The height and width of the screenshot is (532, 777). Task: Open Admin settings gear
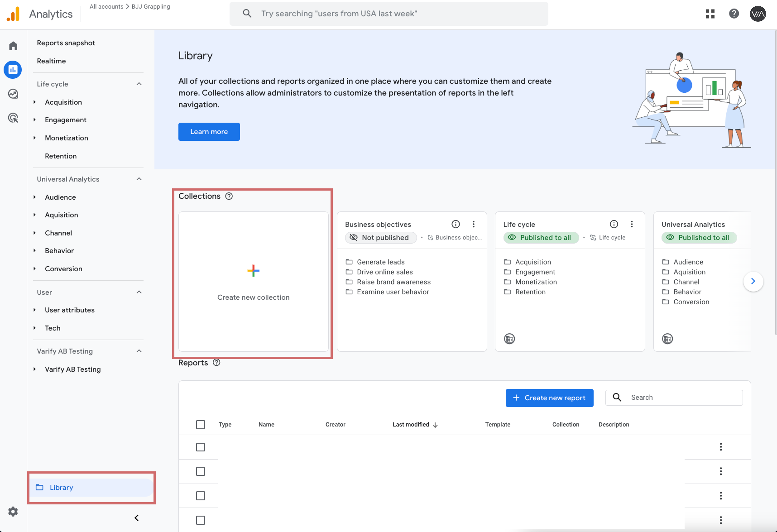click(13, 512)
